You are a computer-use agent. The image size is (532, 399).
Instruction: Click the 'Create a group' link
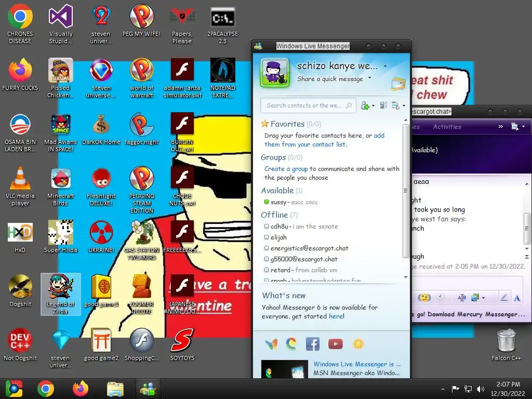point(286,169)
